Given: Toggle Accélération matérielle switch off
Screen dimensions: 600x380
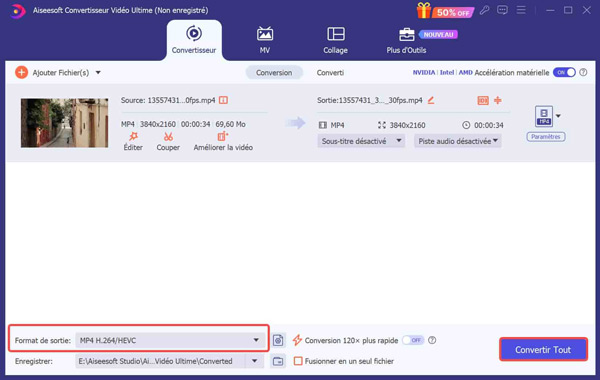Looking at the screenshot, I should click(x=564, y=72).
